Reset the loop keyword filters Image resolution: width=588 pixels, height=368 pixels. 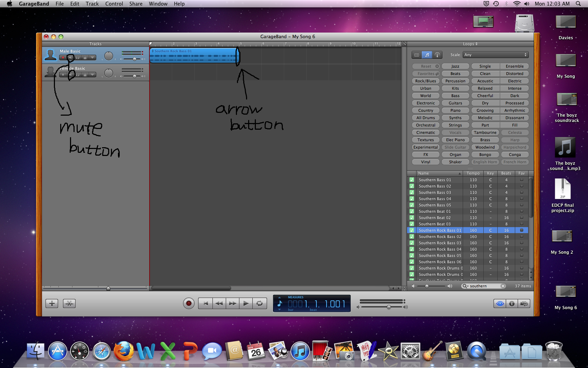[426, 66]
